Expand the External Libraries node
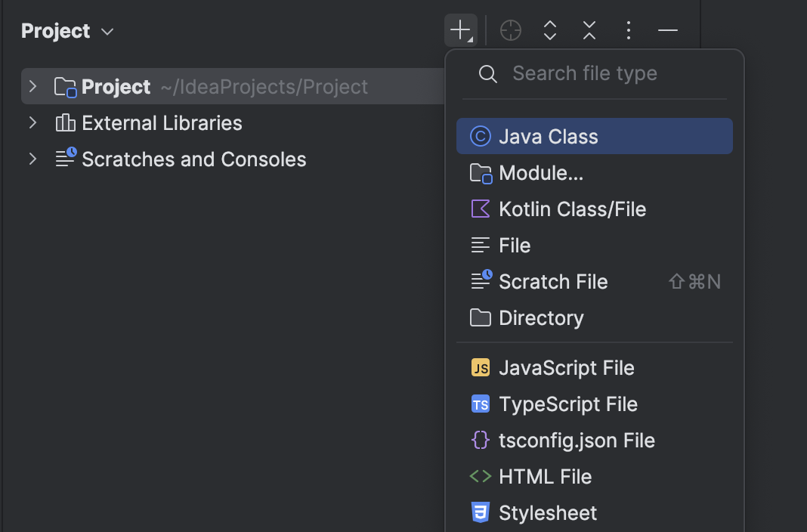807x532 pixels. pos(32,122)
